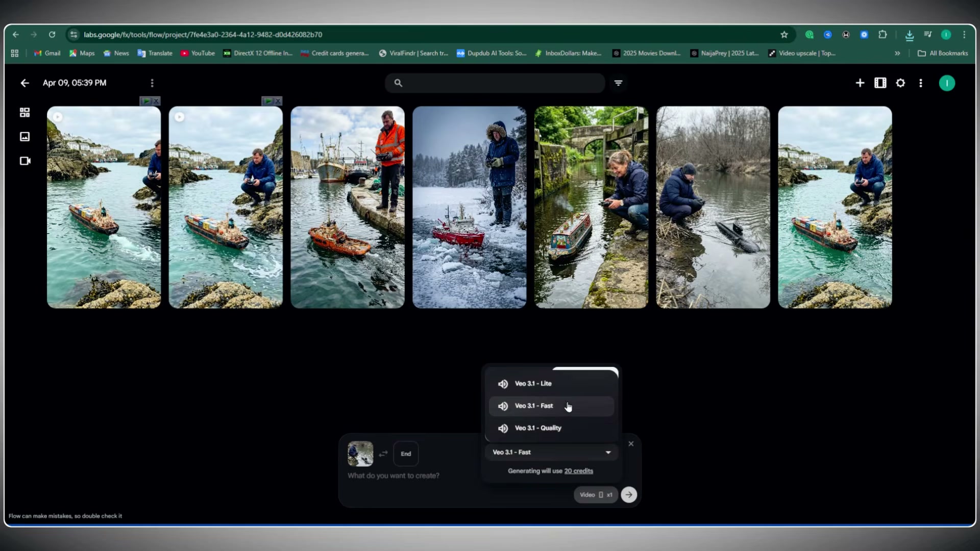The height and width of the screenshot is (551, 980).
Task: Open the InboxDollars bookmark
Action: point(568,53)
